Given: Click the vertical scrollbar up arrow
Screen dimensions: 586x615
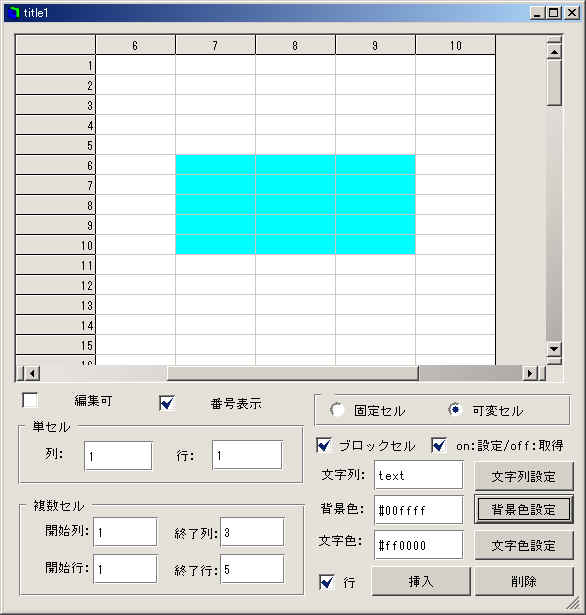Looking at the screenshot, I should coord(554,51).
